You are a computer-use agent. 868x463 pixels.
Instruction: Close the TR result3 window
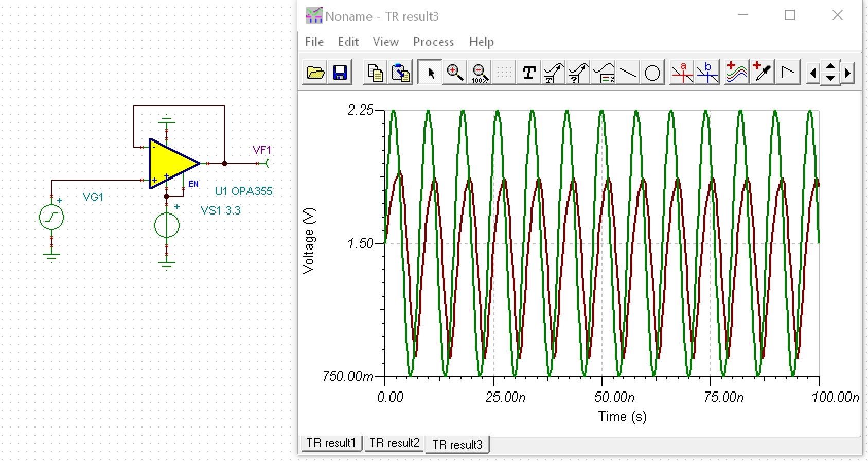838,15
